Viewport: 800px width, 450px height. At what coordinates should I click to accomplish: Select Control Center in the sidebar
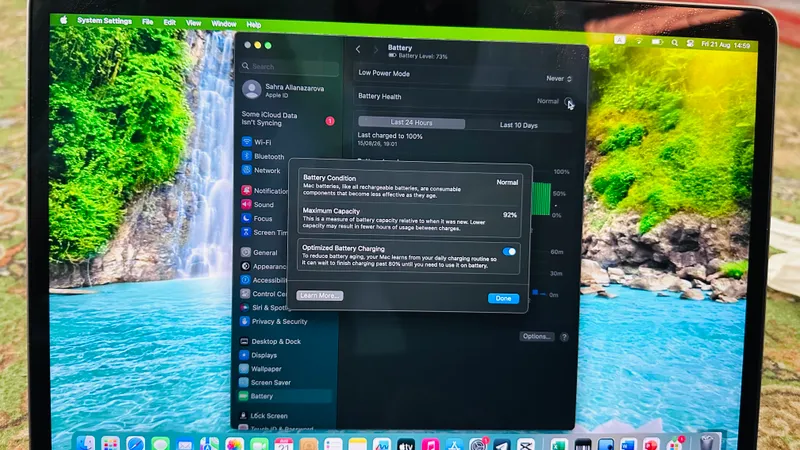[263, 293]
